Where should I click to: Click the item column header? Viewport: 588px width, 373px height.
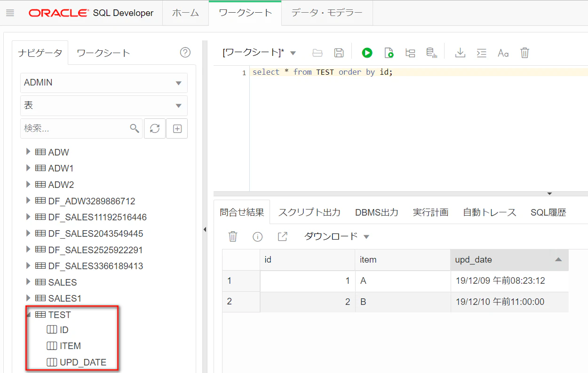pos(402,260)
